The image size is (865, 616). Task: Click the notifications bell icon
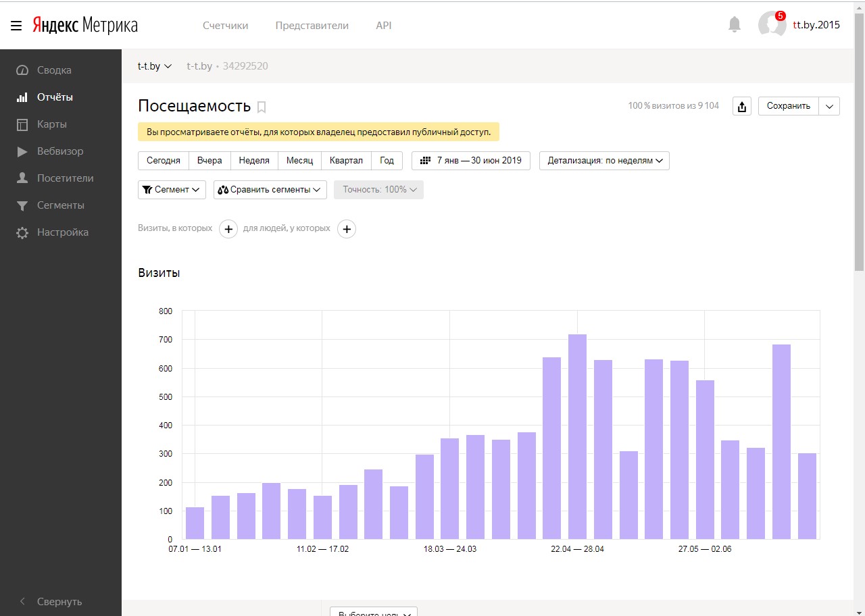pyautogui.click(x=735, y=25)
